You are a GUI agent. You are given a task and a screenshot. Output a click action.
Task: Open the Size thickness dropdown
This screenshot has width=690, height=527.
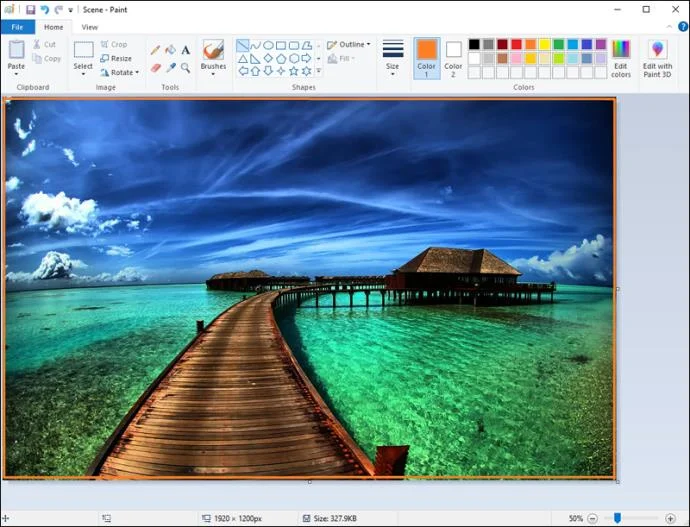pos(392,57)
